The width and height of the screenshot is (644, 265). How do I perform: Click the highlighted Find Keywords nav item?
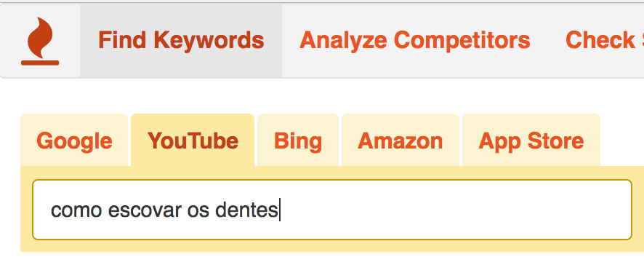tap(181, 40)
